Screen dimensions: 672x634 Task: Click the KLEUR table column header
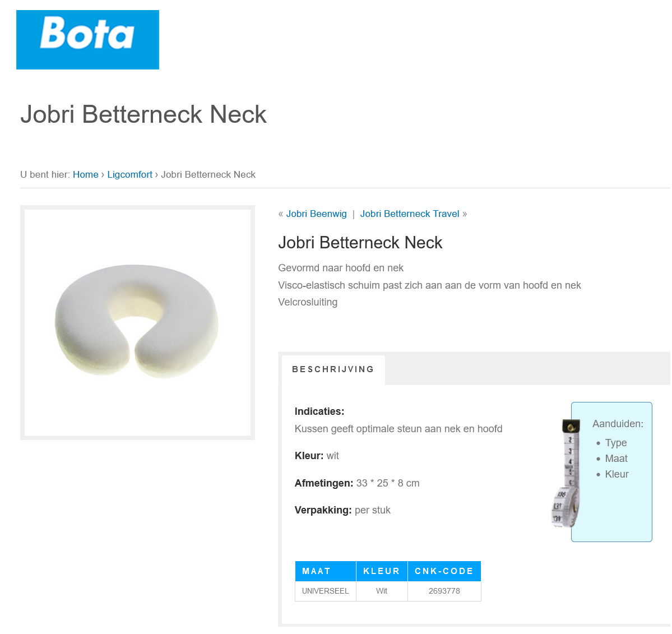coord(382,571)
